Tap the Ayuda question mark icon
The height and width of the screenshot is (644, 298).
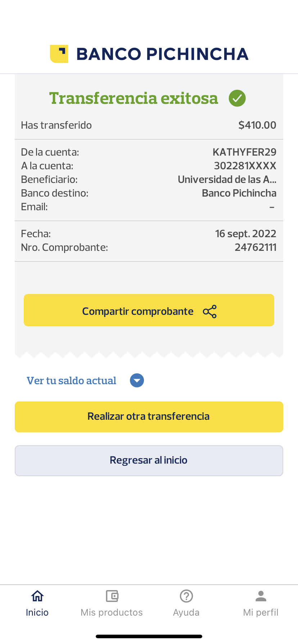pyautogui.click(x=186, y=596)
